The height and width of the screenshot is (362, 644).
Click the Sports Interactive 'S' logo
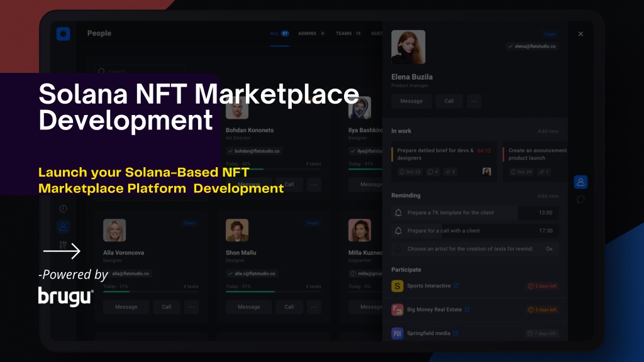(x=397, y=286)
